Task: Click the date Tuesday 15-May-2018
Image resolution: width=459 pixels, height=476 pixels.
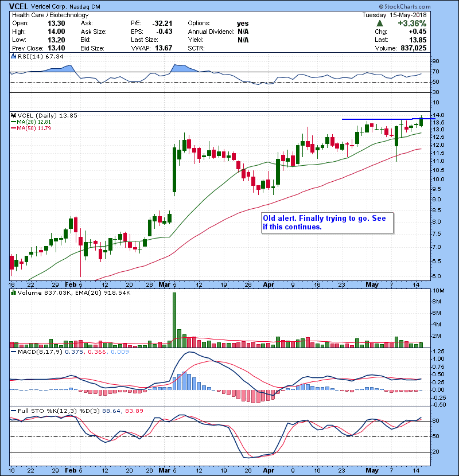Action: (x=394, y=15)
